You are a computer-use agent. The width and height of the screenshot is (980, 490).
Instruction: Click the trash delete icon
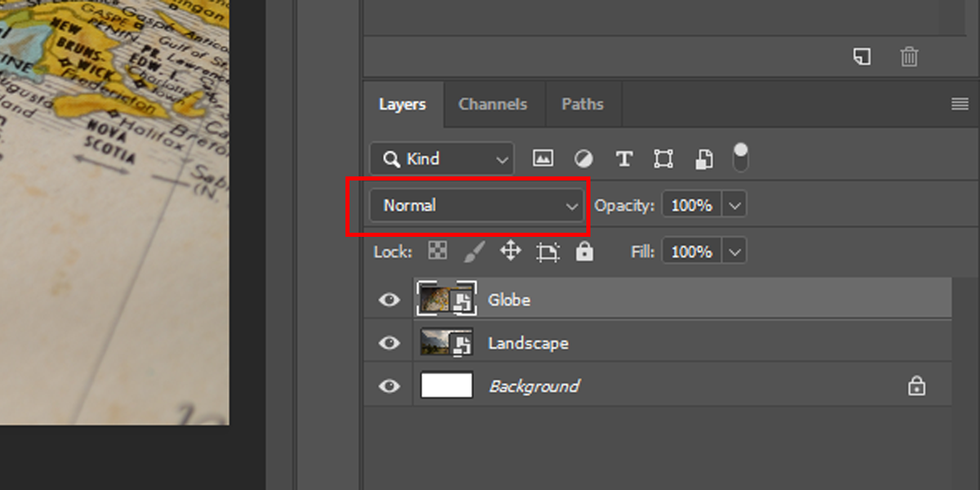(x=909, y=56)
